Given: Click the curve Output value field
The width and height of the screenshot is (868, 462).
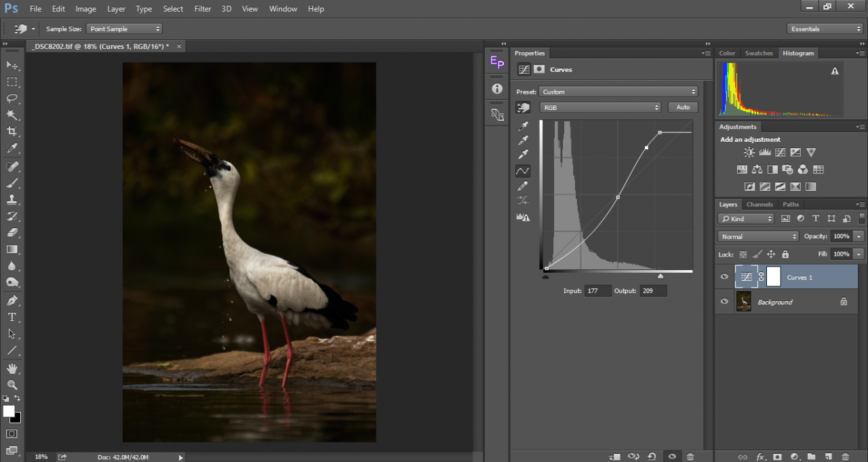Looking at the screenshot, I should coord(653,290).
